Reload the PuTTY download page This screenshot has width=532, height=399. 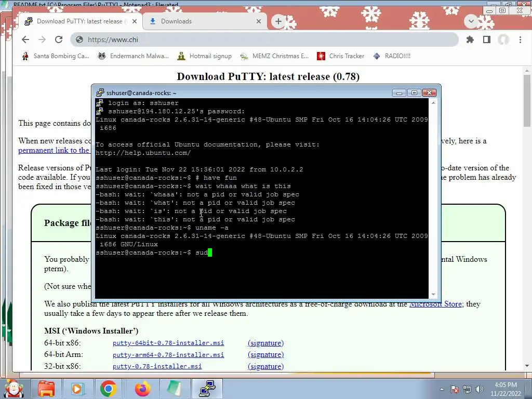pyautogui.click(x=59, y=39)
